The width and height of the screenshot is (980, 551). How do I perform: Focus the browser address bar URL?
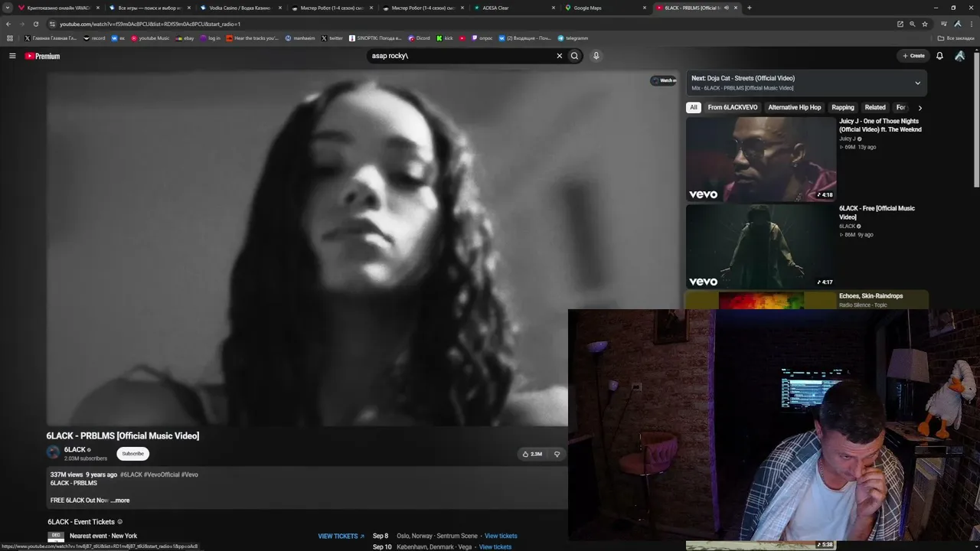[x=150, y=24]
